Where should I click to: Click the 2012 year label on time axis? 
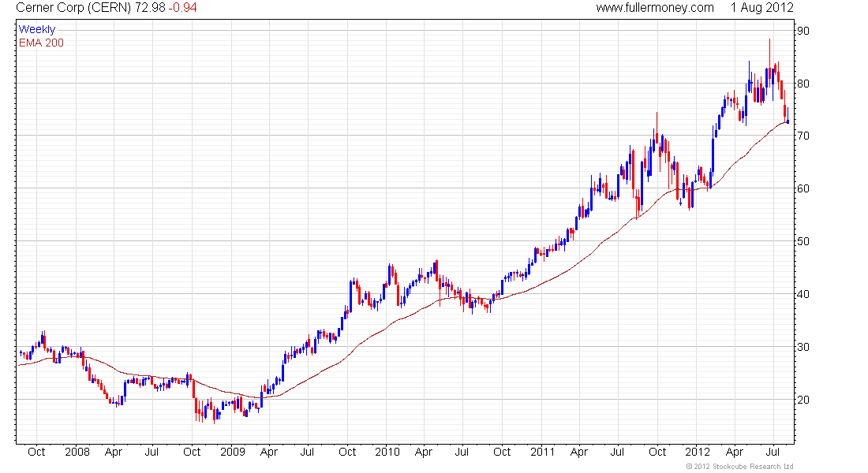coord(698,452)
